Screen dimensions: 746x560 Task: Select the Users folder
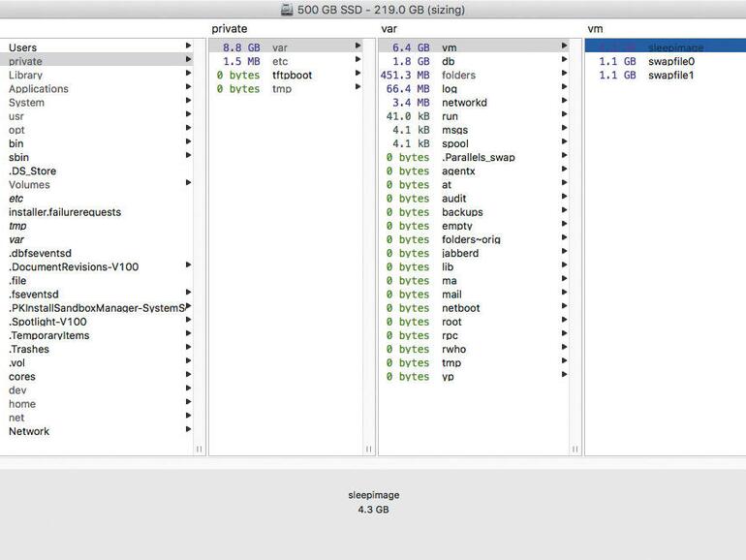tap(97, 47)
